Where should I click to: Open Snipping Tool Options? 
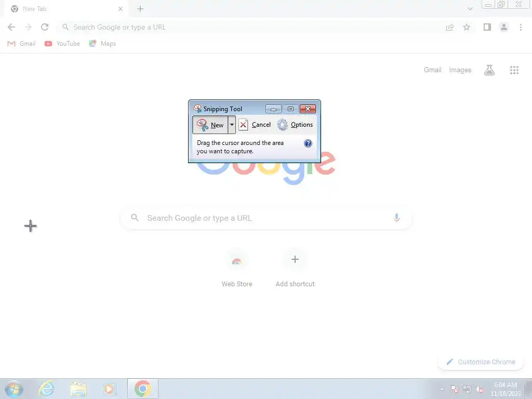click(295, 125)
